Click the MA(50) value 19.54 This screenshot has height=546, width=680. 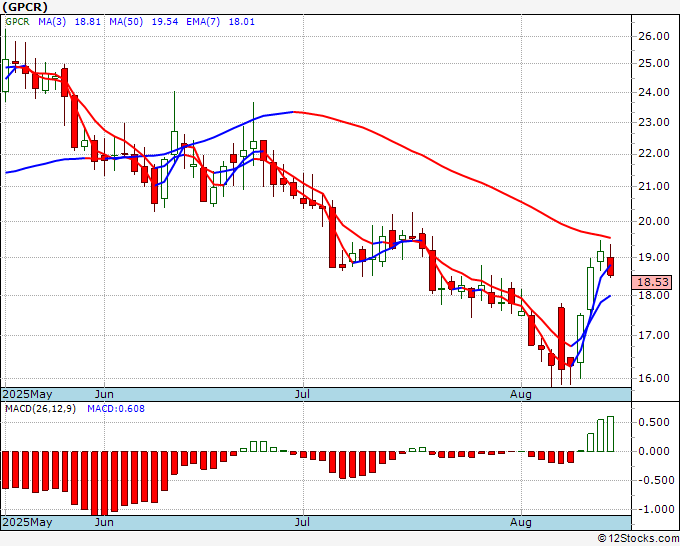click(x=164, y=22)
